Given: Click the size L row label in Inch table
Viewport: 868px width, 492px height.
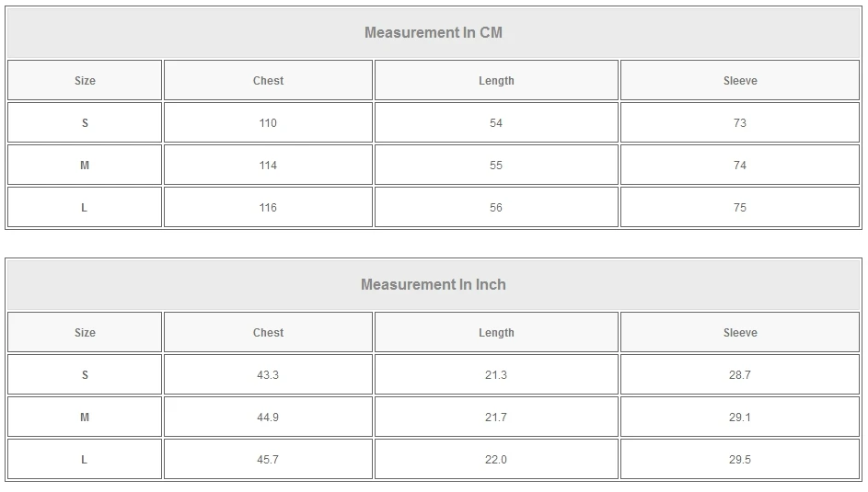Looking at the screenshot, I should click(x=85, y=460).
